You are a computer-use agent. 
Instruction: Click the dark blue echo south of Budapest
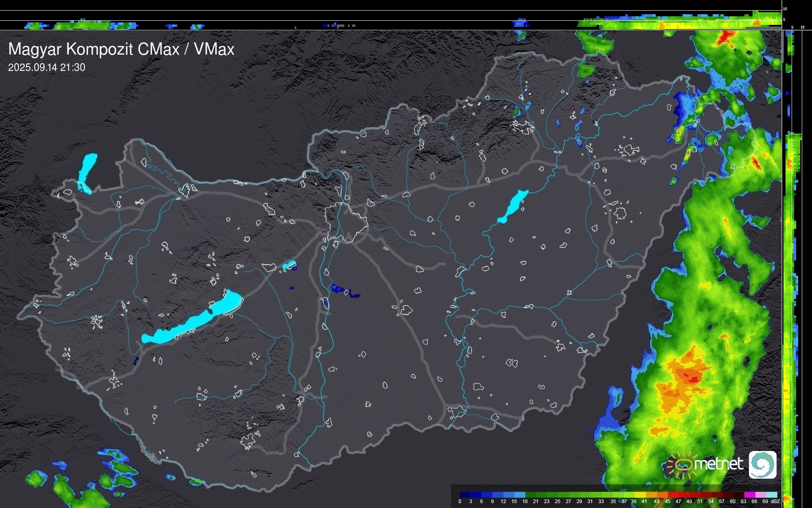[338, 289]
